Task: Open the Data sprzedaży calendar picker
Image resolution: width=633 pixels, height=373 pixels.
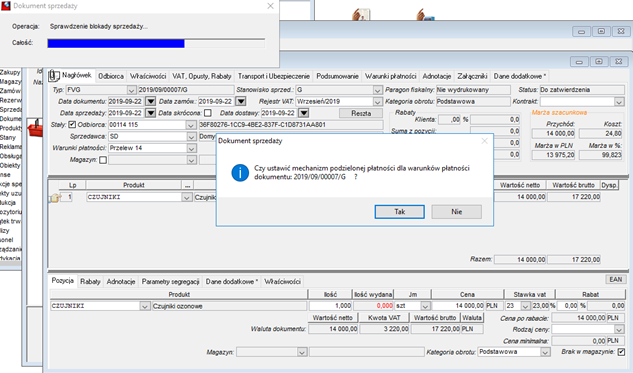Action: [x=150, y=113]
